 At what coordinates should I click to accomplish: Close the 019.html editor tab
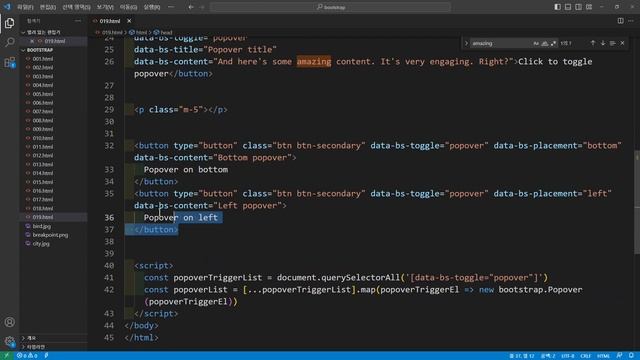point(129,21)
